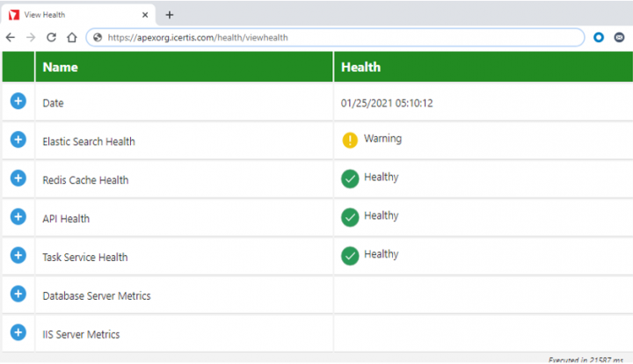This screenshot has height=364, width=633.
Task: Expand IIS Server Metrics row
Action: [18, 332]
